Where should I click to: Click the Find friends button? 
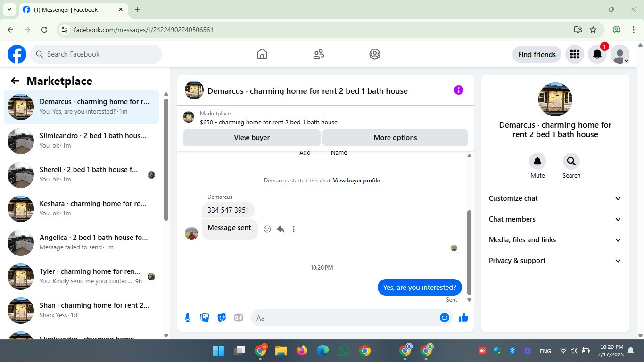537,54
